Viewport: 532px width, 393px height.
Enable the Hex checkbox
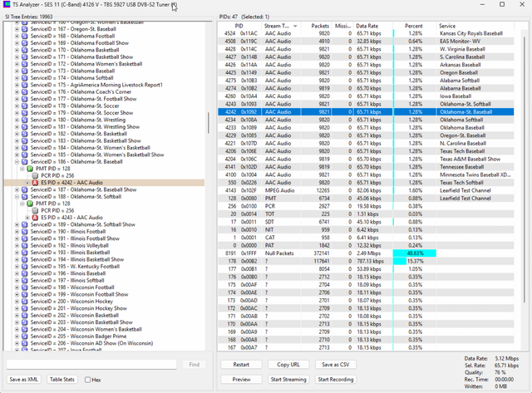point(87,380)
